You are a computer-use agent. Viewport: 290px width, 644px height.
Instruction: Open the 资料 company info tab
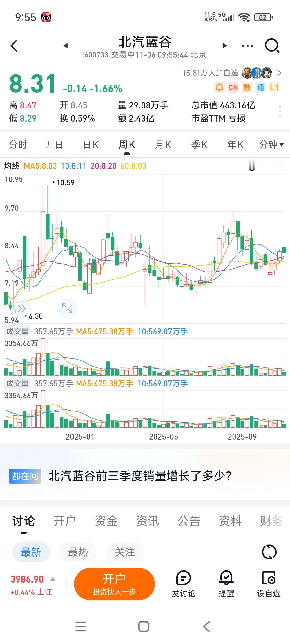(230, 521)
